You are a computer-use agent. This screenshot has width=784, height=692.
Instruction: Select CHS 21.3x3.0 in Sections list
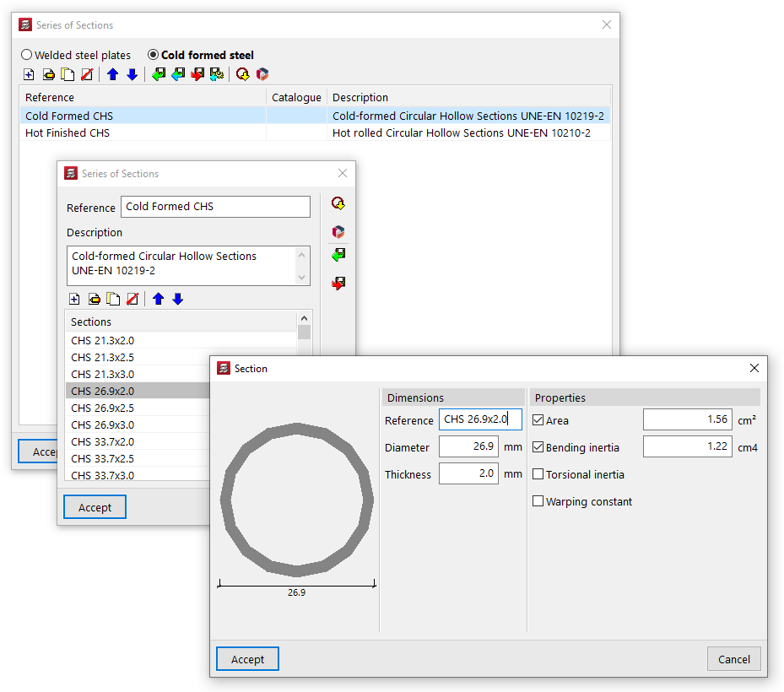pos(138,375)
